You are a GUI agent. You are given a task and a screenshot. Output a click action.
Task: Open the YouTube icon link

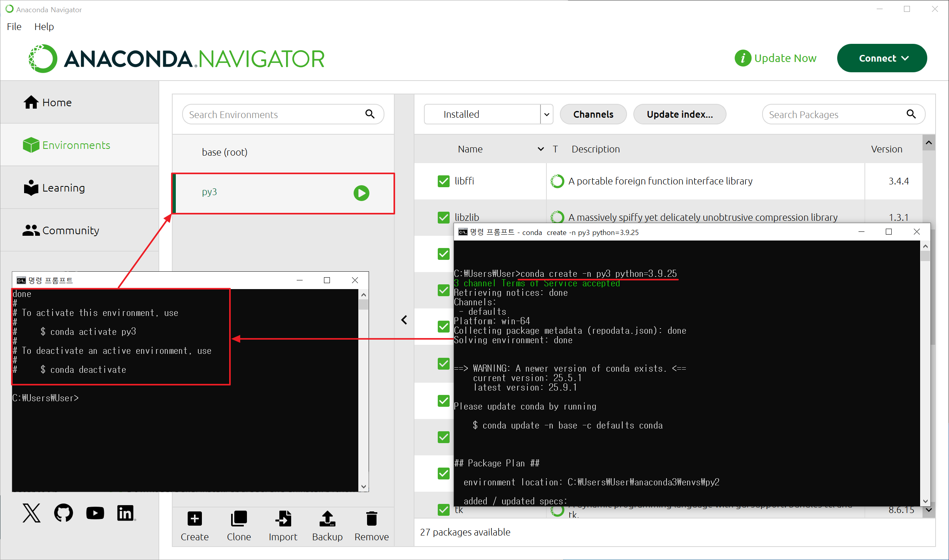[95, 513]
